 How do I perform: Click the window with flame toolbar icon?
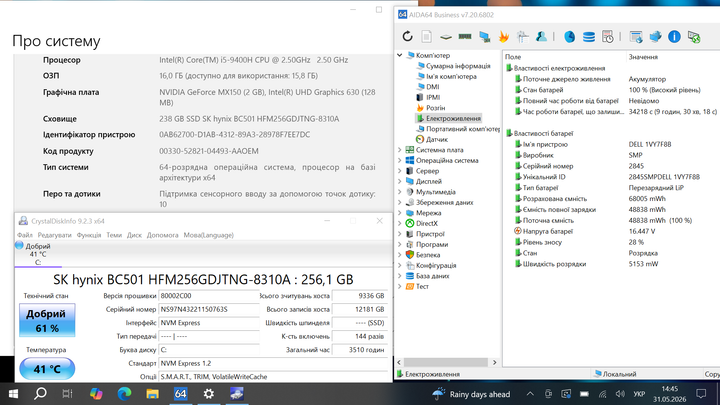coord(636,37)
